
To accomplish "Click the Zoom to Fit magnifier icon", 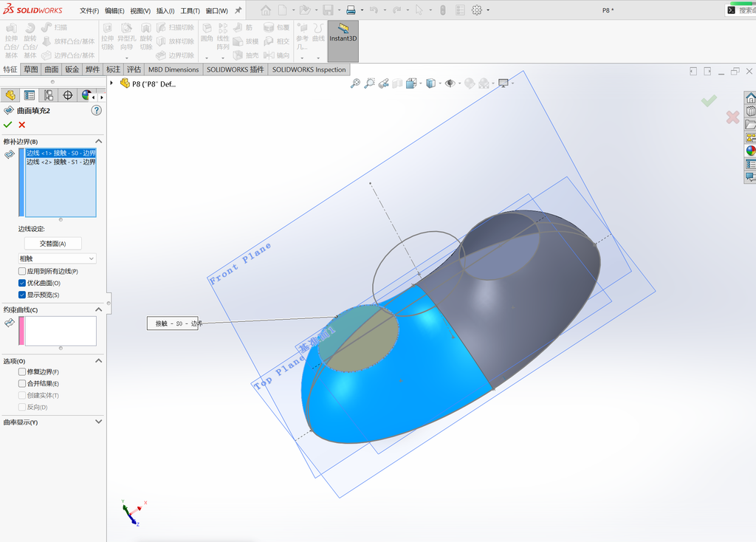I will pos(355,83).
